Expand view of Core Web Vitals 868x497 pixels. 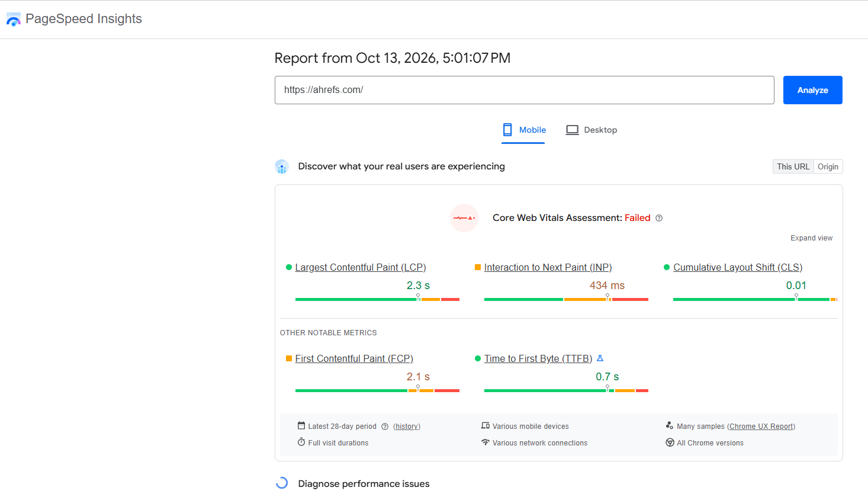[x=812, y=238]
